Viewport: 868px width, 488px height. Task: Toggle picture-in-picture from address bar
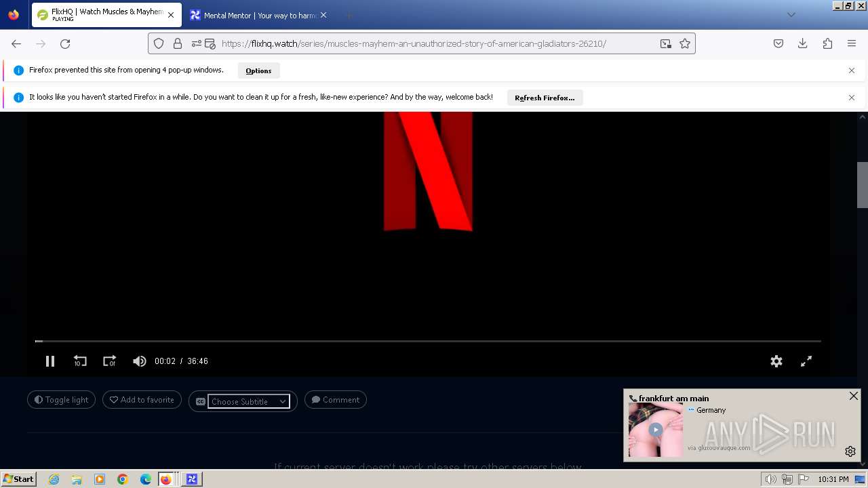[x=666, y=43]
